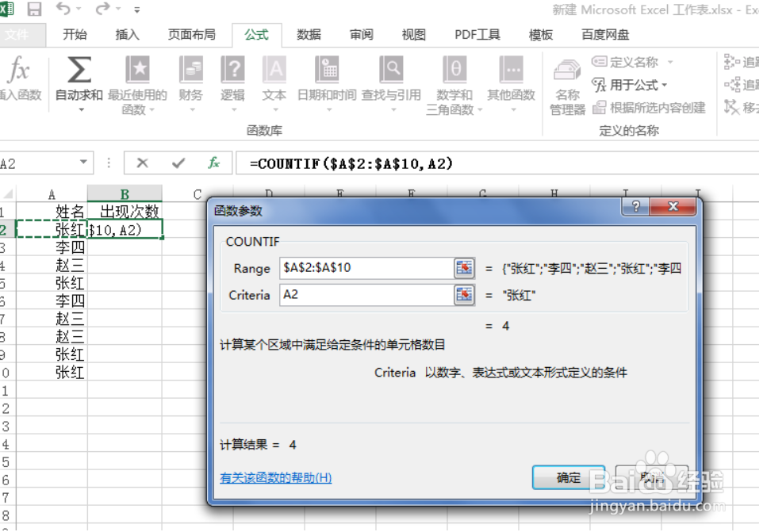
Task: Click the Redo arrow icon
Action: click(103, 8)
